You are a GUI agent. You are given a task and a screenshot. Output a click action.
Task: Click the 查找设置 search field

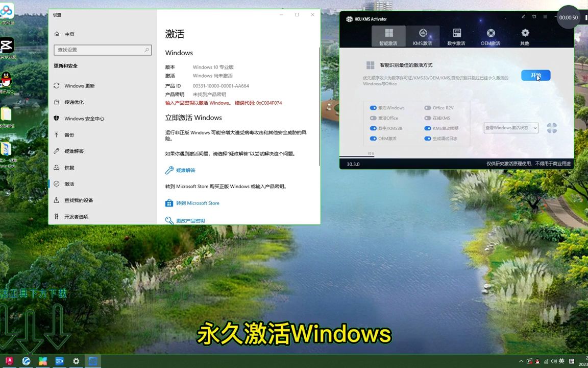click(x=103, y=50)
